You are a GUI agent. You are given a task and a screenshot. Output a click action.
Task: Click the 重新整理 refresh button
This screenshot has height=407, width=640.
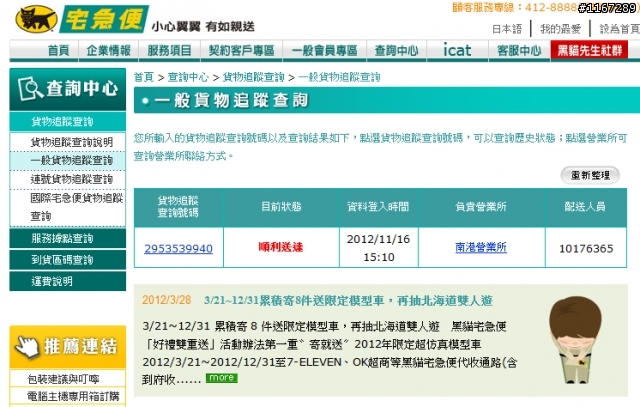[x=590, y=175]
